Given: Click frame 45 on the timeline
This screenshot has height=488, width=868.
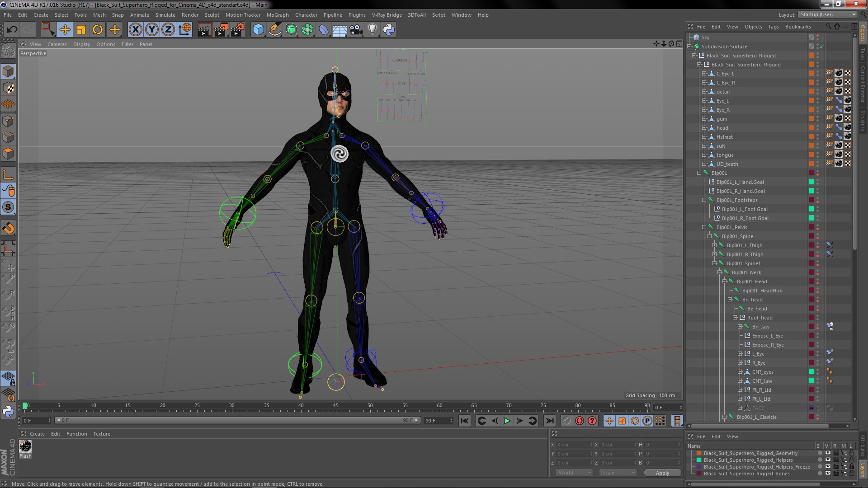Looking at the screenshot, I should click(335, 406).
